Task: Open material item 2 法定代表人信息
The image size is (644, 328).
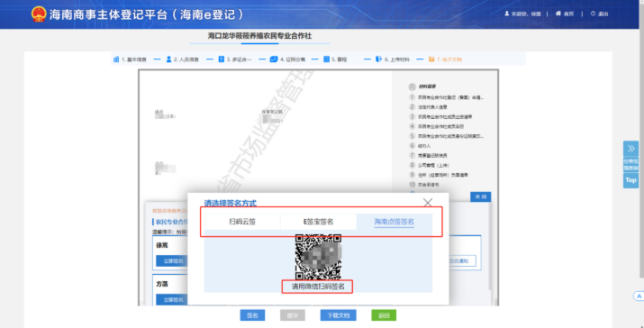Action: coord(428,107)
